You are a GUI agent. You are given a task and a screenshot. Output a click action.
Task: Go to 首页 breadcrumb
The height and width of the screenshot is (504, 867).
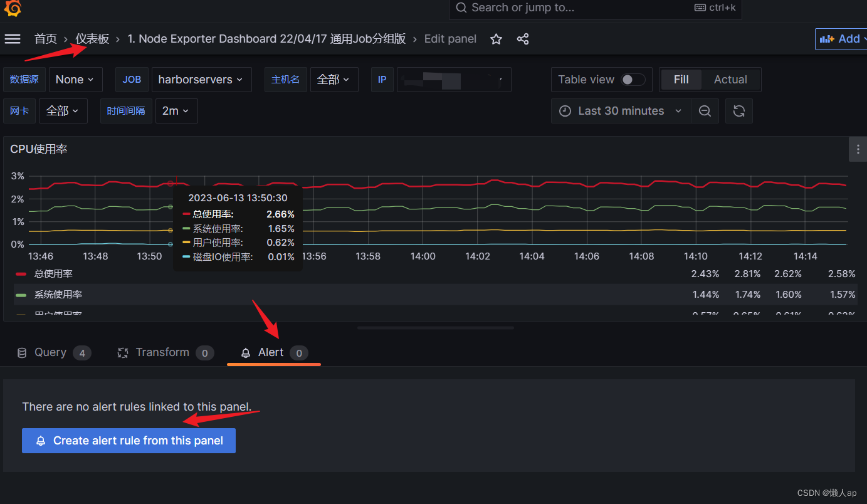coord(46,39)
